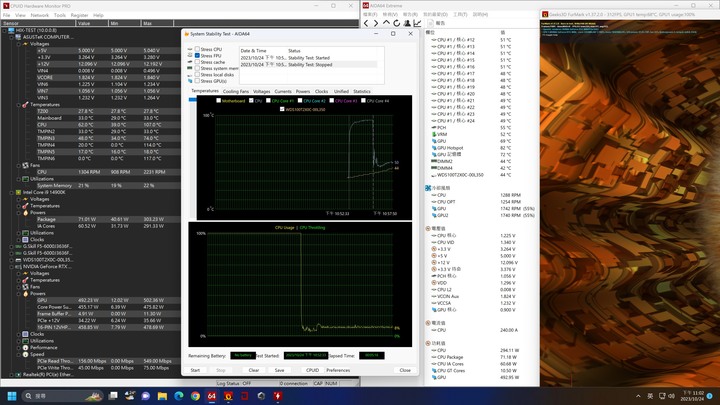This screenshot has width=720, height=405.
Task: Enable the Stress GPU(s) checkbox
Action: tap(197, 81)
